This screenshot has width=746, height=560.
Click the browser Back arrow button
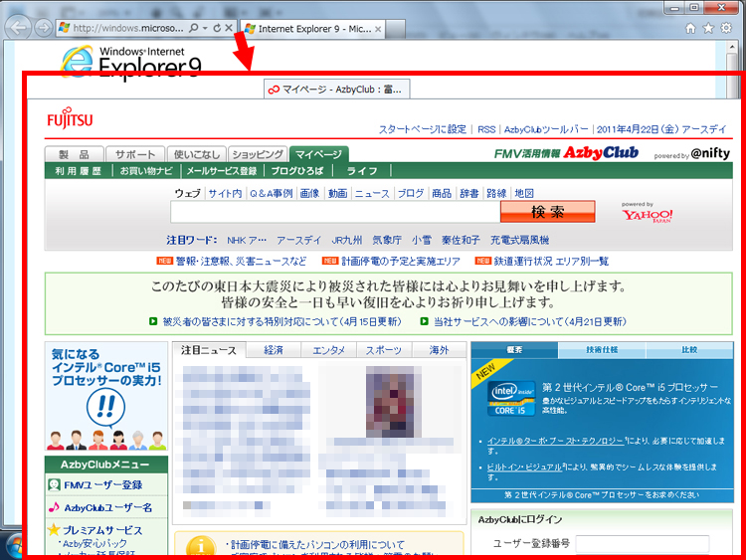point(18,28)
